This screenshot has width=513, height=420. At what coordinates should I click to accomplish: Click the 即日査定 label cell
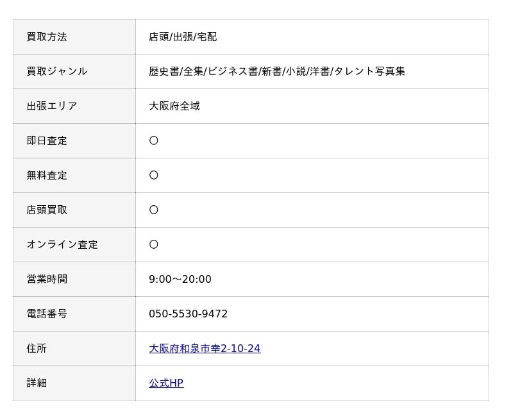click(74, 141)
